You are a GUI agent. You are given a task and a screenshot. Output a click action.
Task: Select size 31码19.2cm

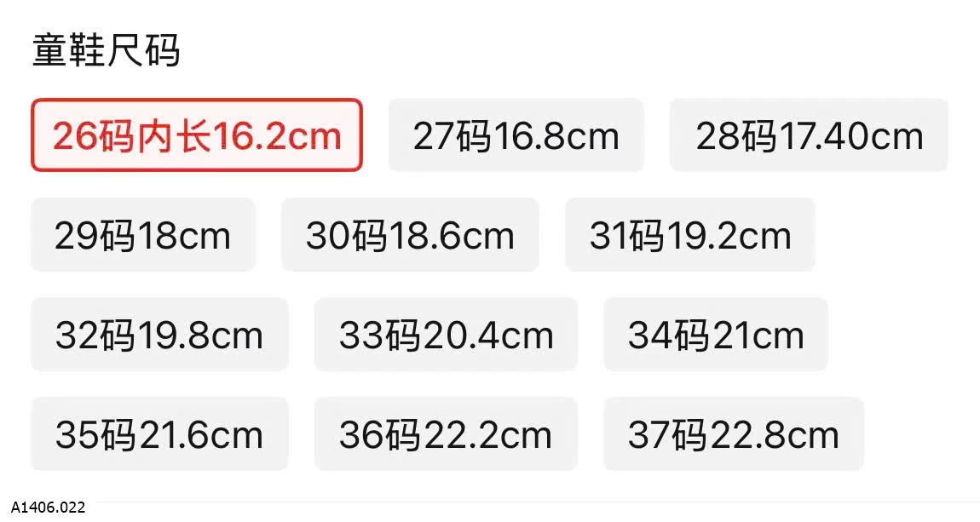690,235
